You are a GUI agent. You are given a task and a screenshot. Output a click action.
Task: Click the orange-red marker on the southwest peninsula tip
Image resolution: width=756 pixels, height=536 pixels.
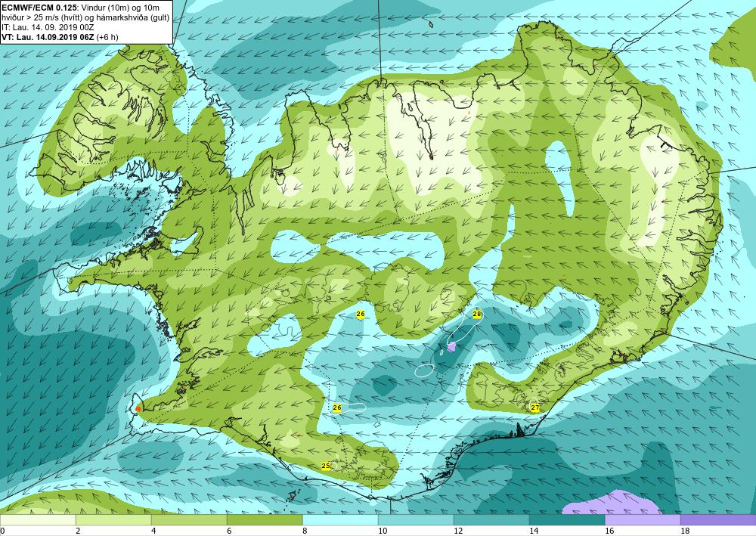click(138, 408)
